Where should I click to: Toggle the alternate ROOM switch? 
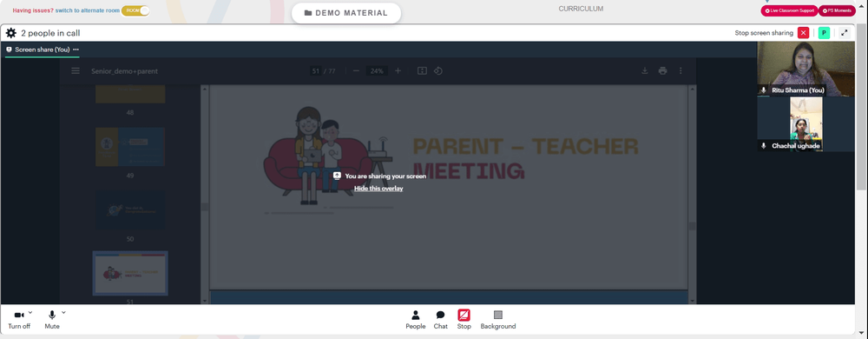135,10
